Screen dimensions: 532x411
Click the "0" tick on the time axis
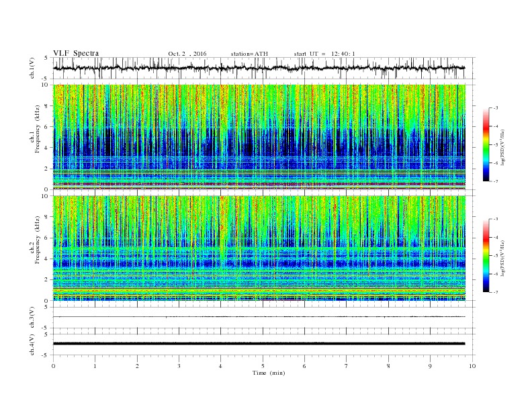click(53, 366)
